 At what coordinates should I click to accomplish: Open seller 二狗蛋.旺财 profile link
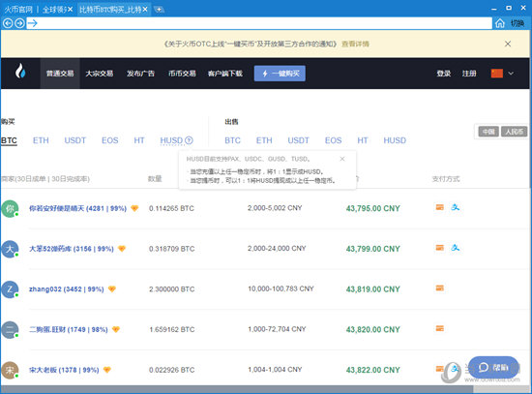coord(69,329)
